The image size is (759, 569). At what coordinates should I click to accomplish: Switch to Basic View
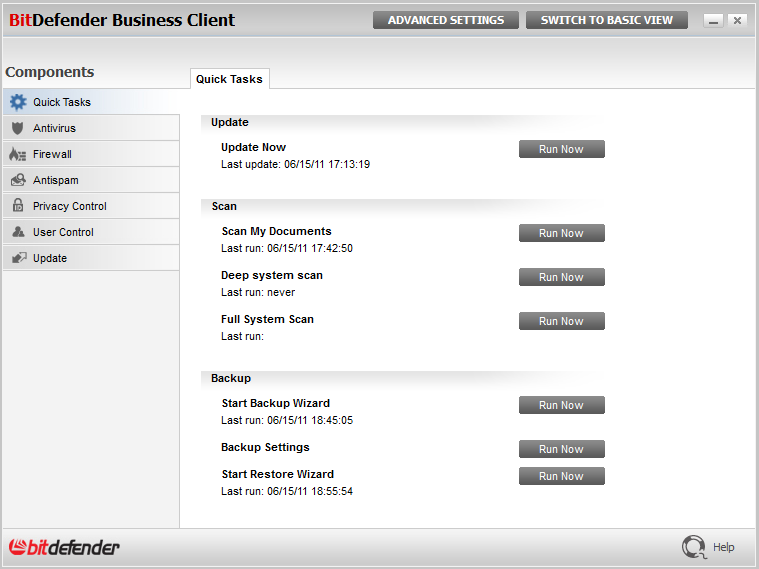[607, 20]
